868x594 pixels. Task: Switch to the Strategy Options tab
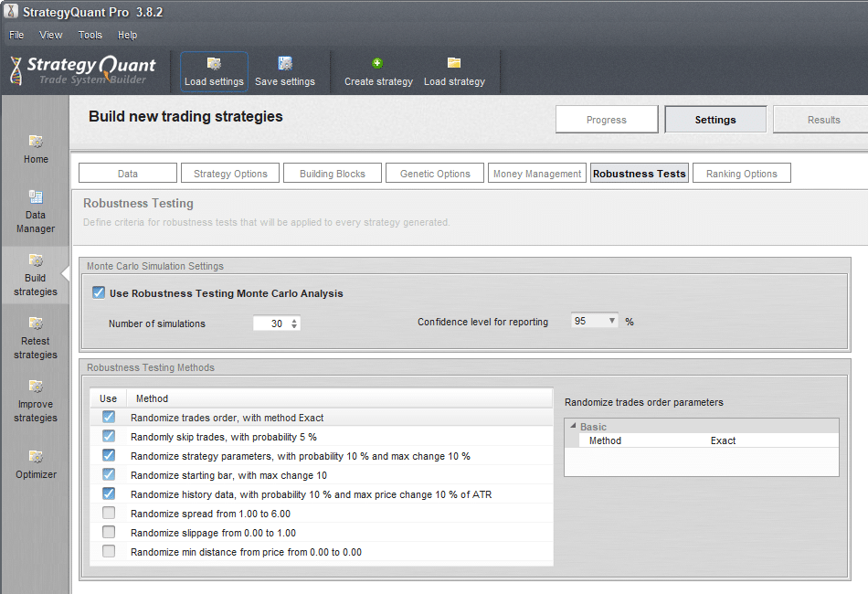[230, 174]
